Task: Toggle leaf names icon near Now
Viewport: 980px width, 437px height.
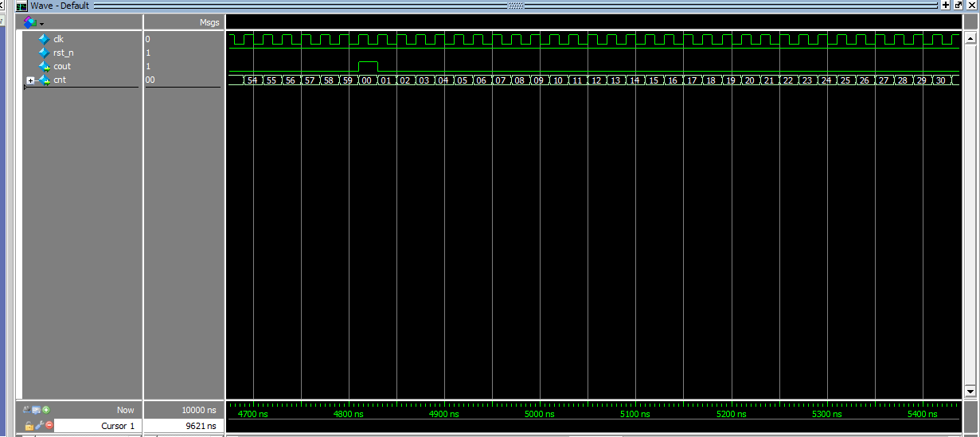Action: click(x=27, y=410)
